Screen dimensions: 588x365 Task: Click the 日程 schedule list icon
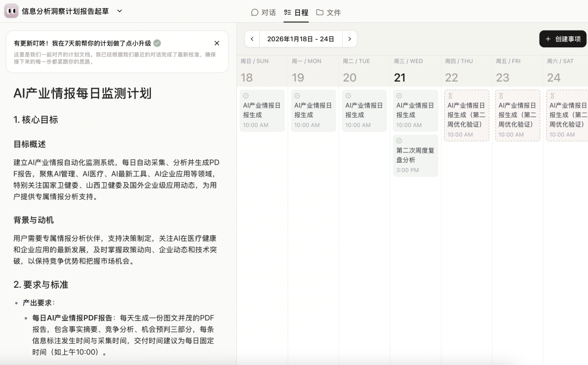click(x=287, y=13)
